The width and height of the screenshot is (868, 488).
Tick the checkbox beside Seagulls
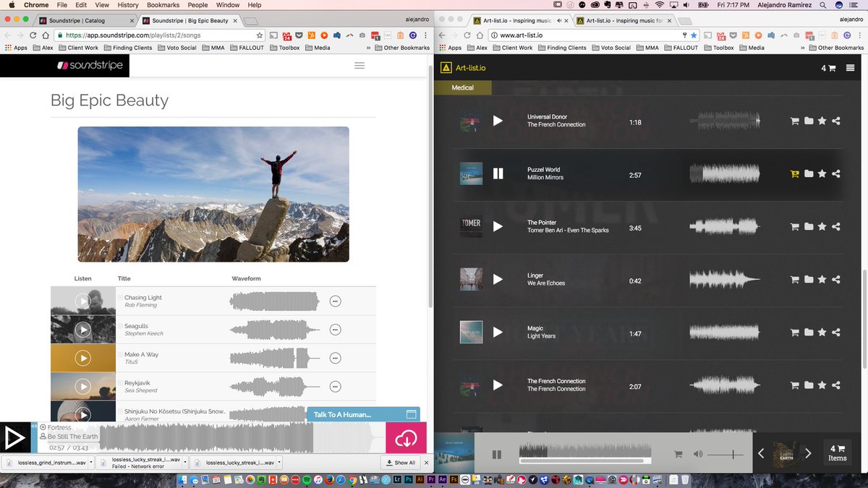[x=120, y=326]
